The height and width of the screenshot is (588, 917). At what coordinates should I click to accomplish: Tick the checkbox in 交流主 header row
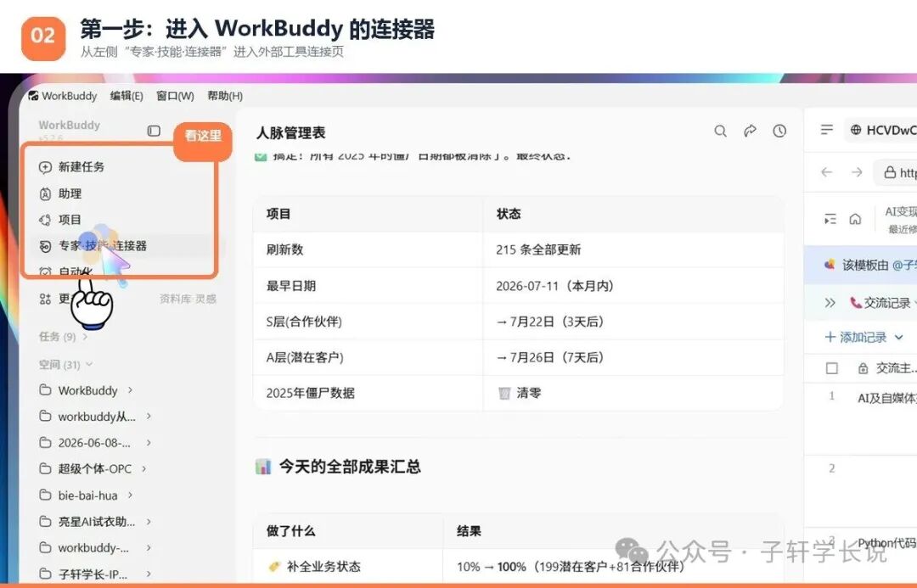(831, 368)
